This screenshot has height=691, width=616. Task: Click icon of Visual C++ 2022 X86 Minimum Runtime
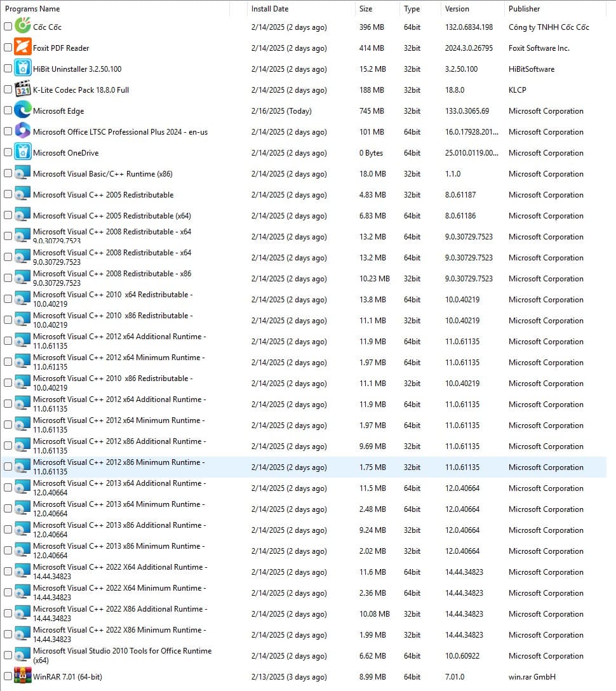(22, 634)
